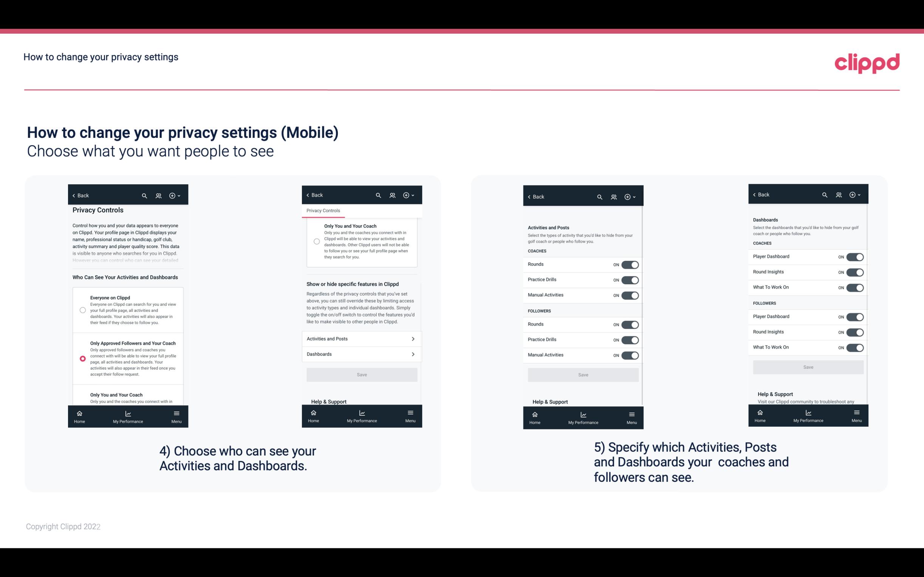Click the Home icon in bottom navigation
This screenshot has height=577, width=924.
click(79, 413)
